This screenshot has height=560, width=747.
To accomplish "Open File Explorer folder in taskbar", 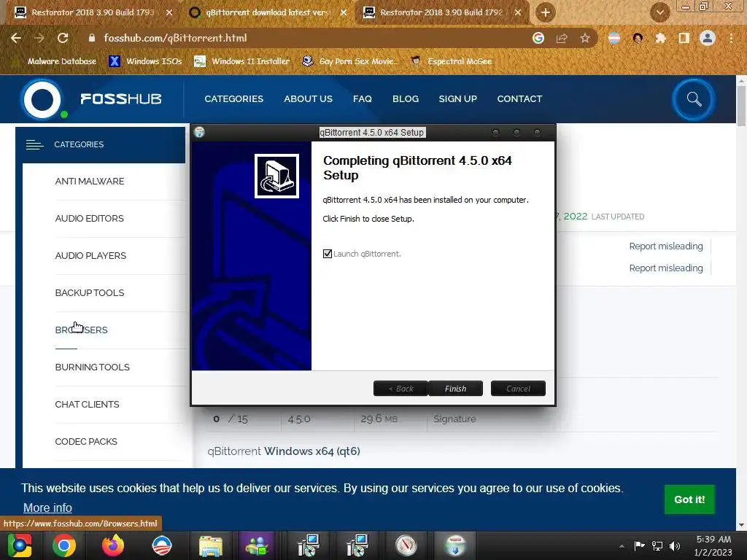I will pos(211,545).
